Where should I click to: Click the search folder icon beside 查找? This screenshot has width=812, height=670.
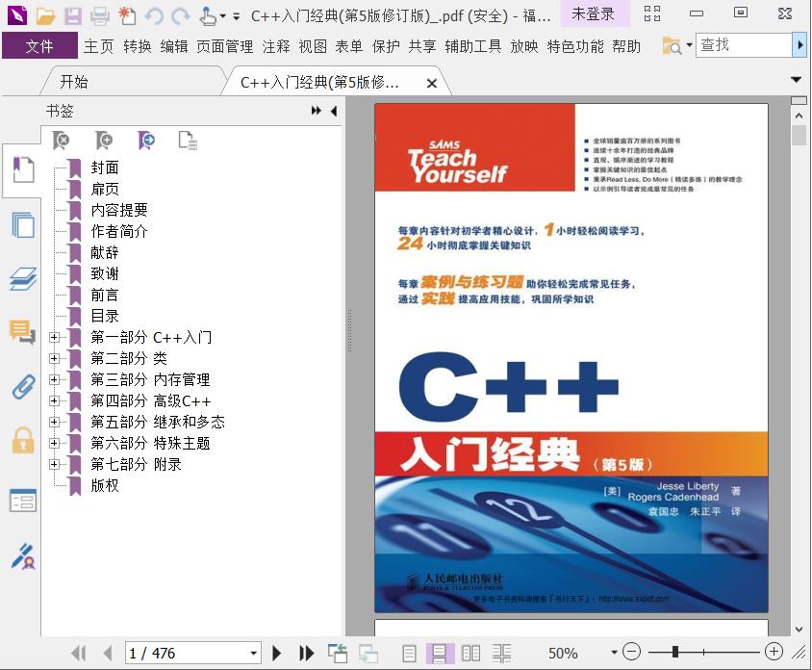point(672,45)
